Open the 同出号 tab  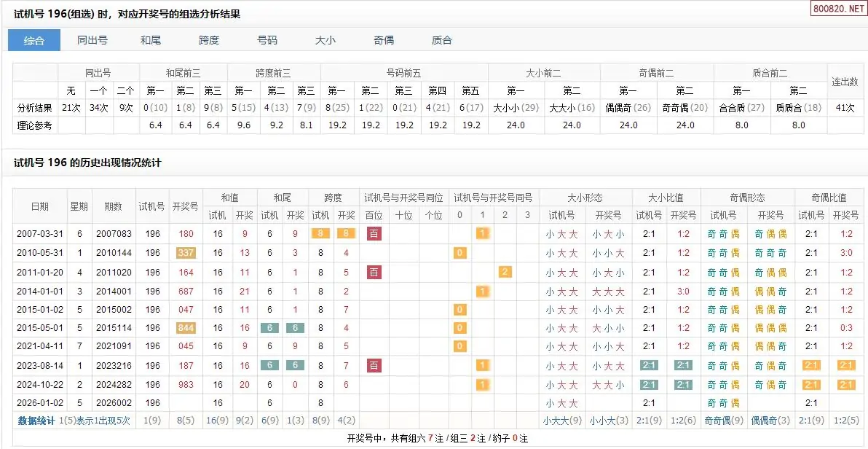[x=92, y=40]
